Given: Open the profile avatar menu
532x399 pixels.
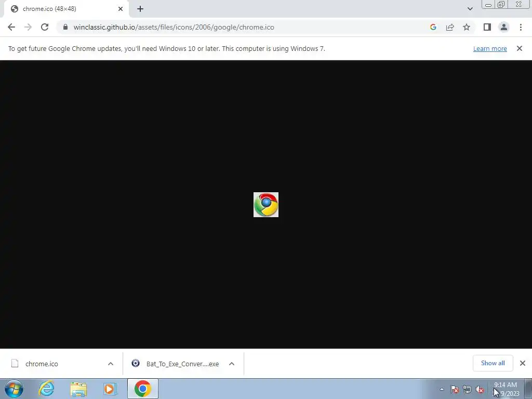Looking at the screenshot, I should [x=504, y=27].
